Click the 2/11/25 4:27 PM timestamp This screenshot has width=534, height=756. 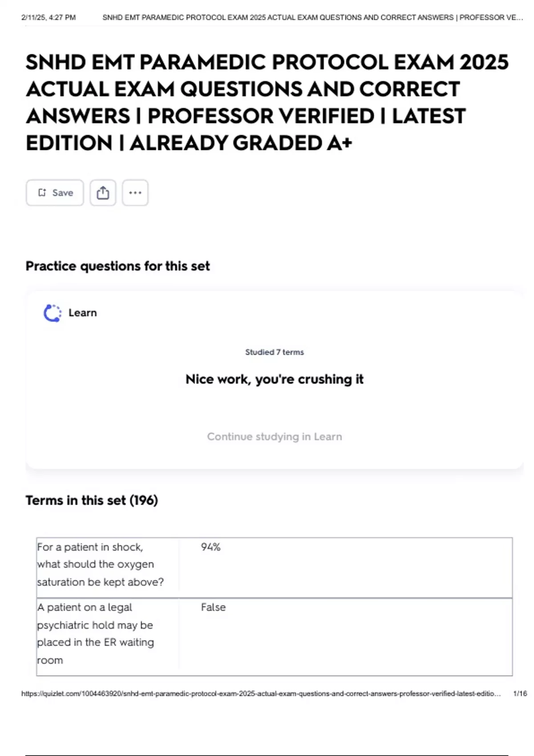point(49,18)
